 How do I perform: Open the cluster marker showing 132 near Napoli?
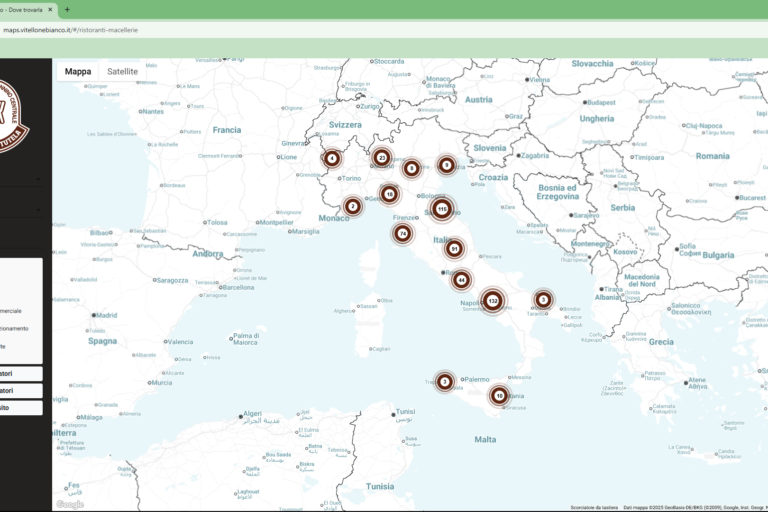pyautogui.click(x=492, y=300)
